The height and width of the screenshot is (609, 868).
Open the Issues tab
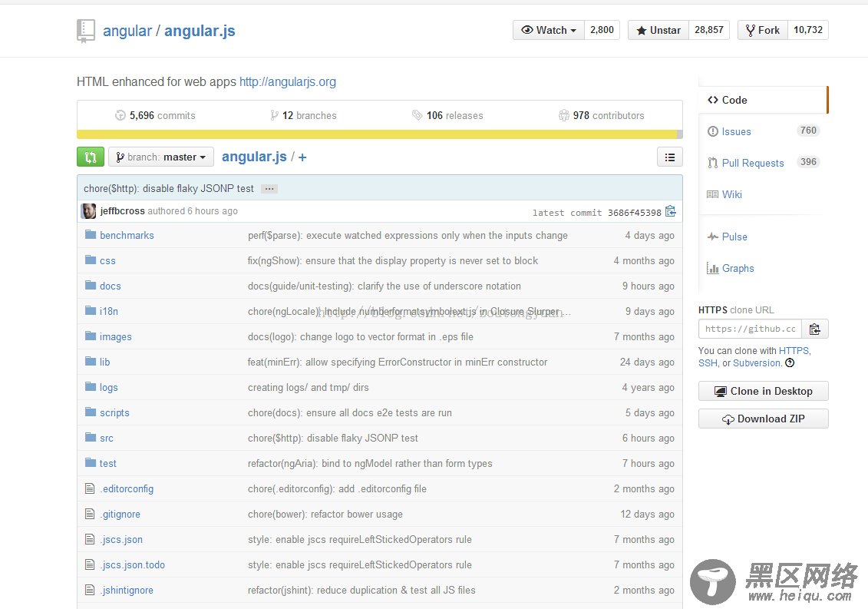pyautogui.click(x=762, y=131)
